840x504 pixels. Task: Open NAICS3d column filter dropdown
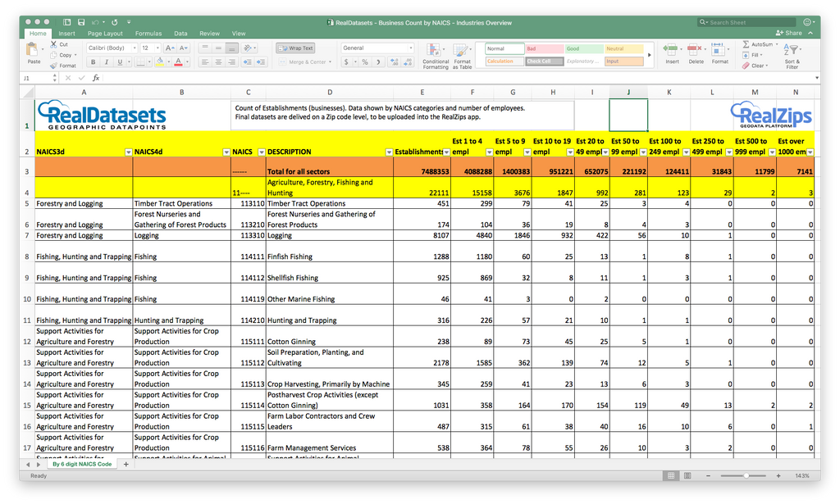pos(129,152)
